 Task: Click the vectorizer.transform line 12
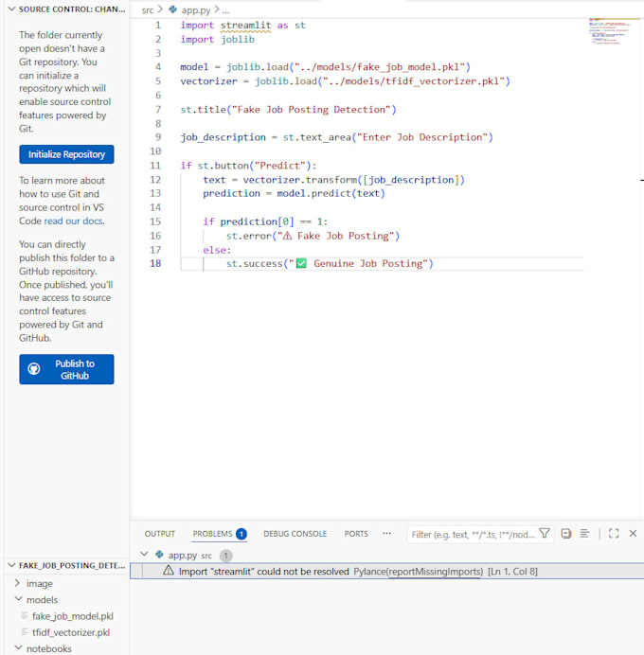tap(333, 180)
